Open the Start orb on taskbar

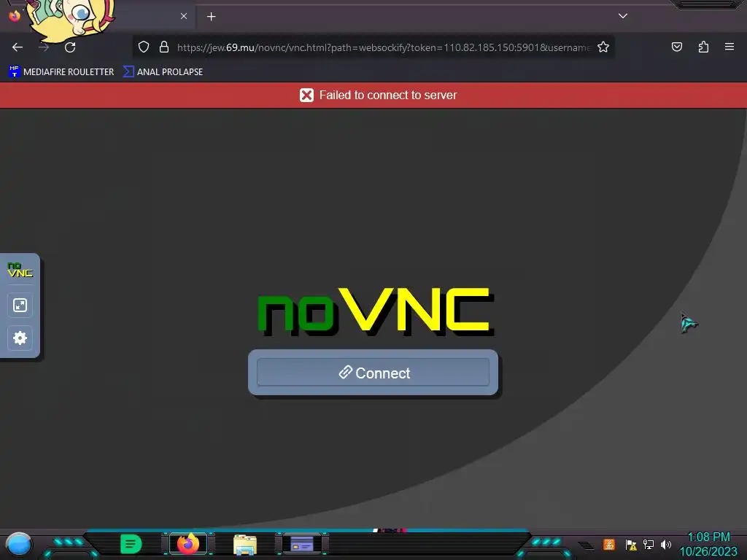(x=18, y=545)
